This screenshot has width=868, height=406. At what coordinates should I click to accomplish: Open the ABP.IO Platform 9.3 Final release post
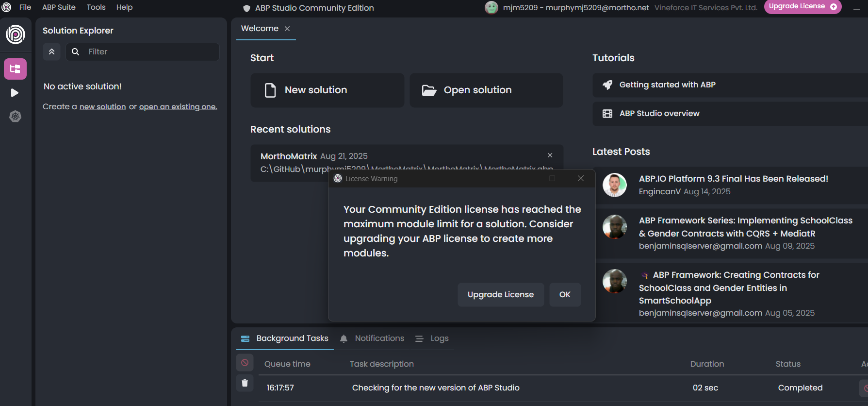pos(733,179)
